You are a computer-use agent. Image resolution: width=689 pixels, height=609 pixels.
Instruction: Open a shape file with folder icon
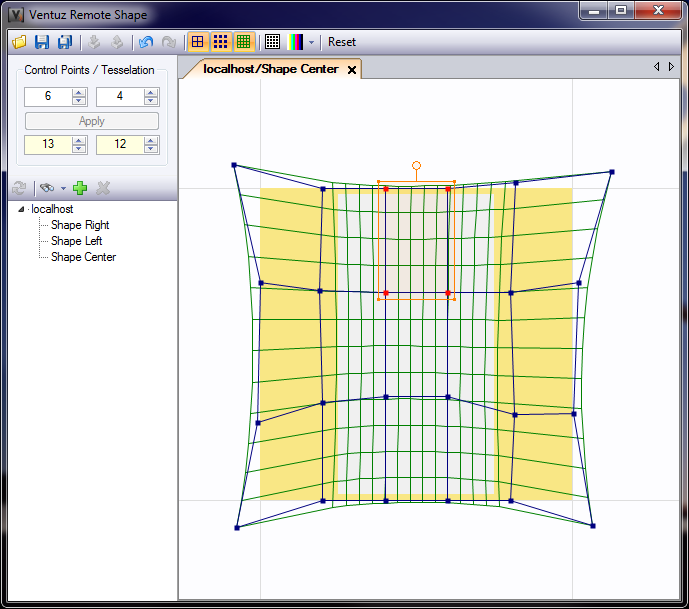[19, 42]
